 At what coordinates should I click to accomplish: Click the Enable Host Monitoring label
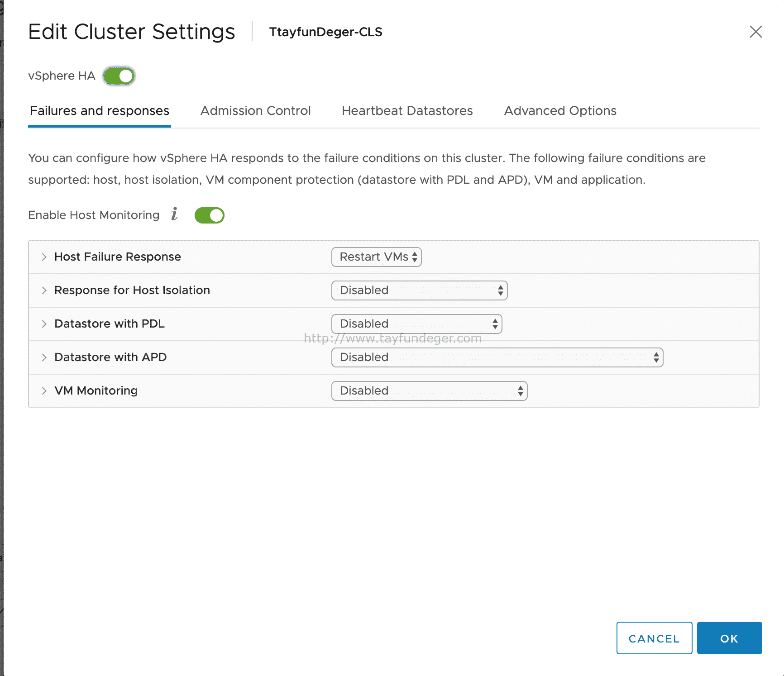[x=94, y=215]
